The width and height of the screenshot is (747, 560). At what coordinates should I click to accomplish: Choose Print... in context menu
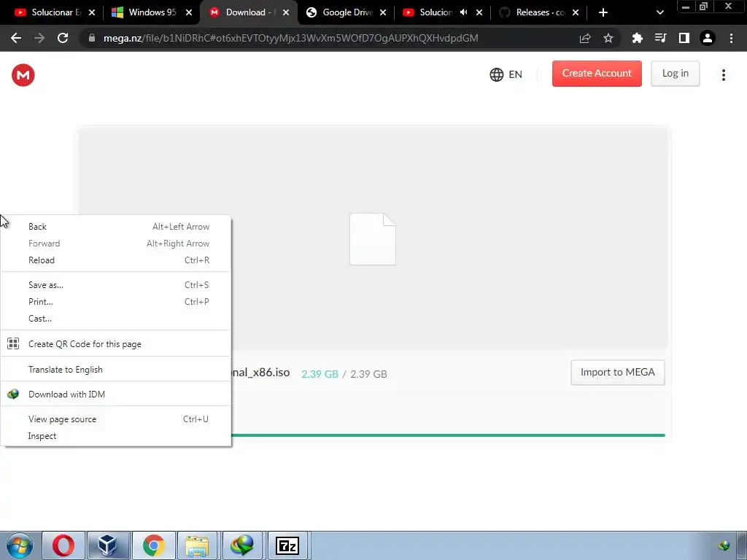point(116,301)
